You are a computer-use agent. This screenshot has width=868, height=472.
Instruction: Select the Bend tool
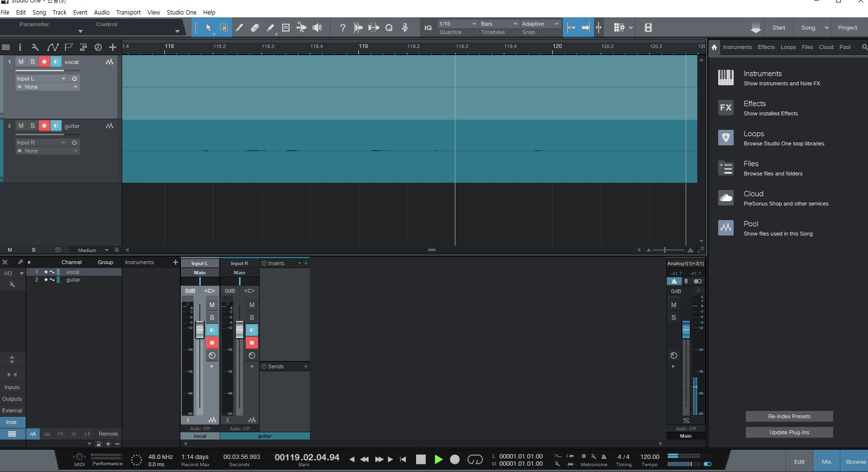(x=301, y=28)
